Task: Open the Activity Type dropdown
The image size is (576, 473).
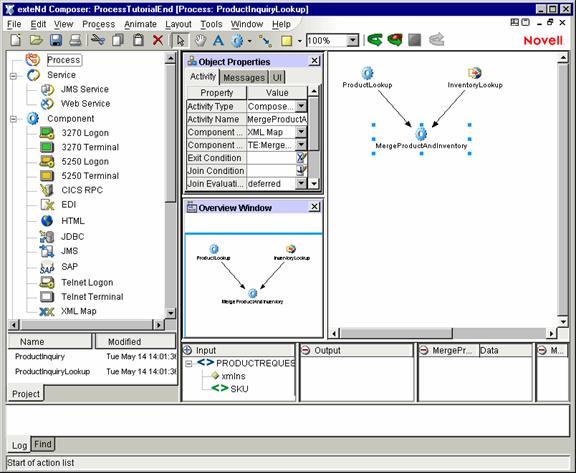Action: pos(301,106)
